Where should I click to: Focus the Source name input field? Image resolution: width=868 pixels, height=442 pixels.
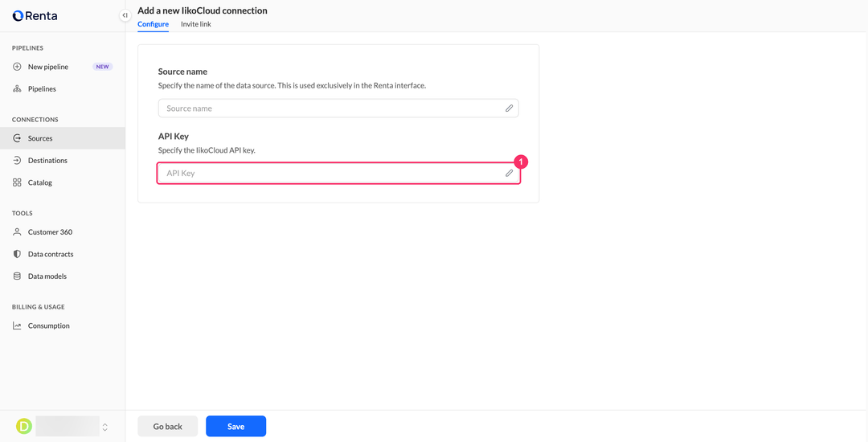338,108
